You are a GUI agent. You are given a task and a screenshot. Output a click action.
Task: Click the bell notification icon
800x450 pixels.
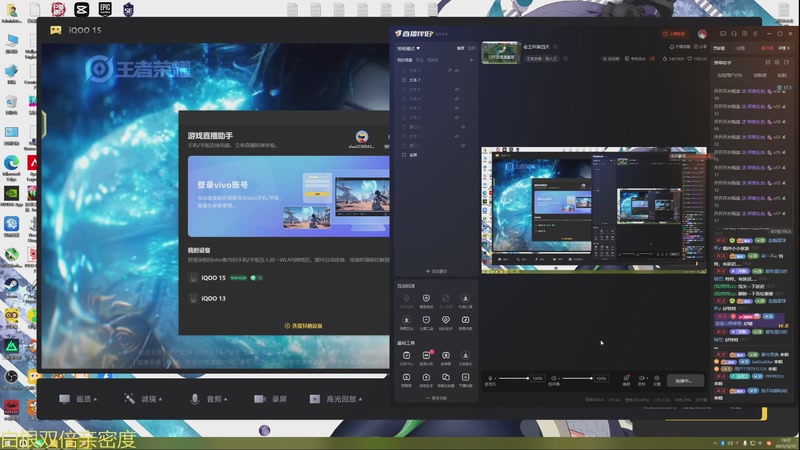(x=671, y=47)
